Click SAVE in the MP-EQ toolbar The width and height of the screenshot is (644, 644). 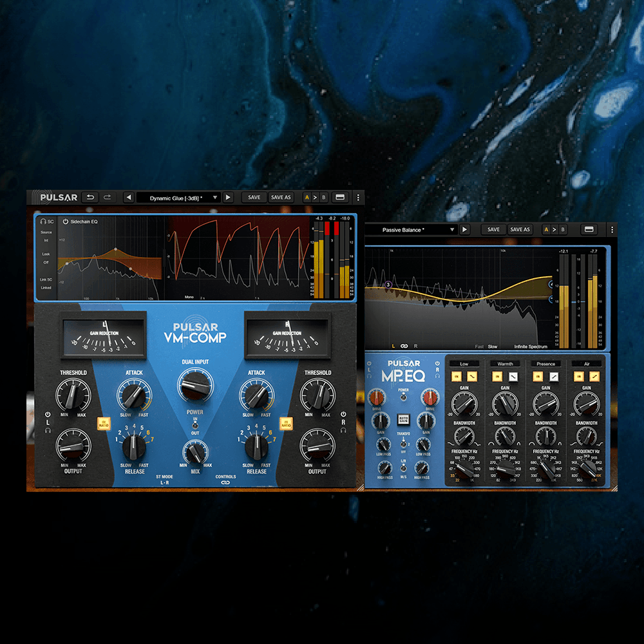[x=493, y=230]
